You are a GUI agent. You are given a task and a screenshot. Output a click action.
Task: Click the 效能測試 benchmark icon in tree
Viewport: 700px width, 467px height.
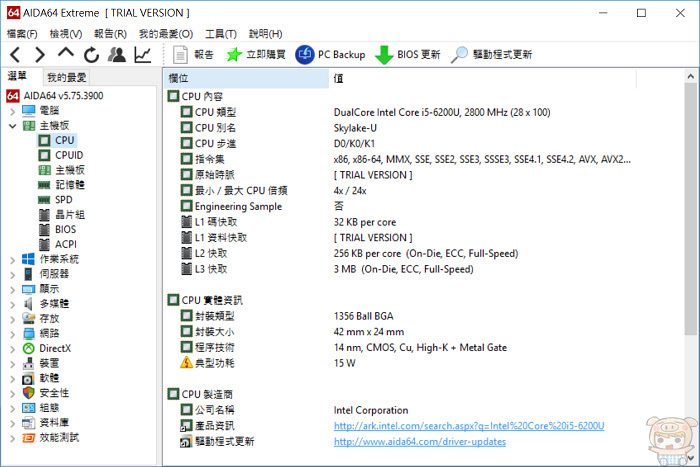pos(29,438)
